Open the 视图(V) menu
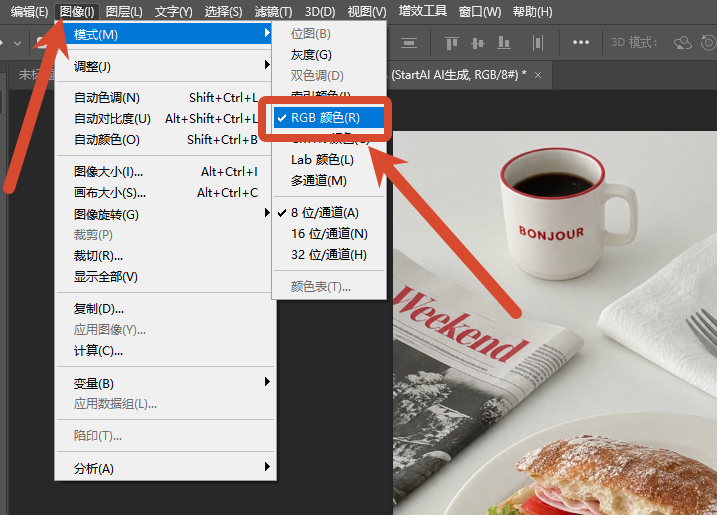Viewport: 717px width, 515px height. 367,11
